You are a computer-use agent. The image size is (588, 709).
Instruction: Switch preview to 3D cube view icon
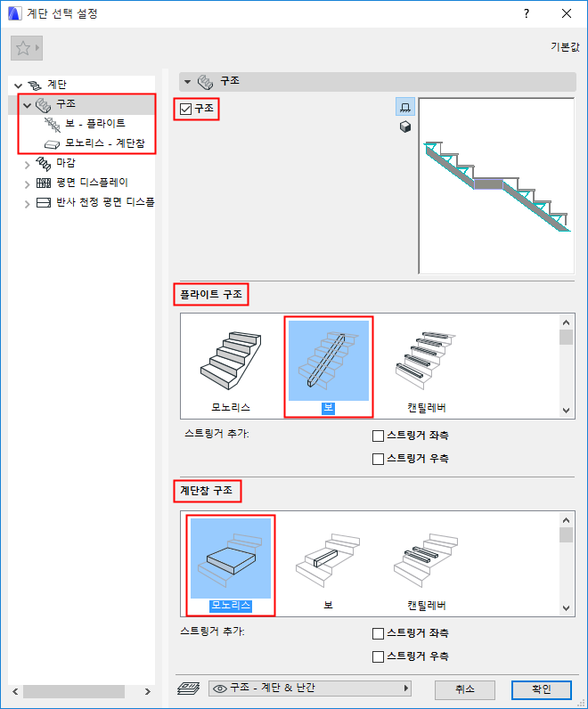pos(404,127)
